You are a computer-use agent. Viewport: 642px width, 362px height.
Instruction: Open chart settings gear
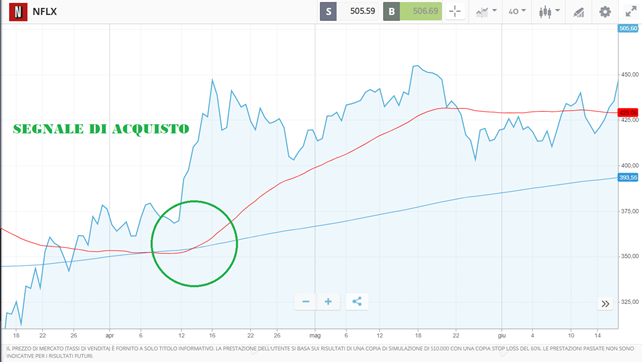click(x=605, y=11)
